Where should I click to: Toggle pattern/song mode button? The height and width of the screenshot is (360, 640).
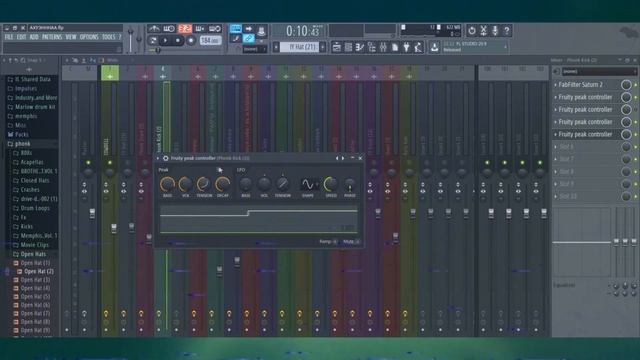153,40
